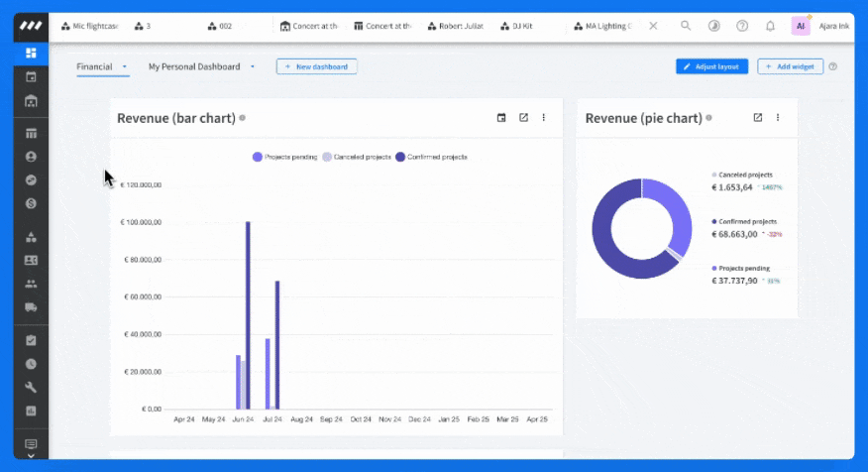The image size is (868, 472).
Task: Click Projects pending purple dot in pie legend
Action: (x=714, y=268)
